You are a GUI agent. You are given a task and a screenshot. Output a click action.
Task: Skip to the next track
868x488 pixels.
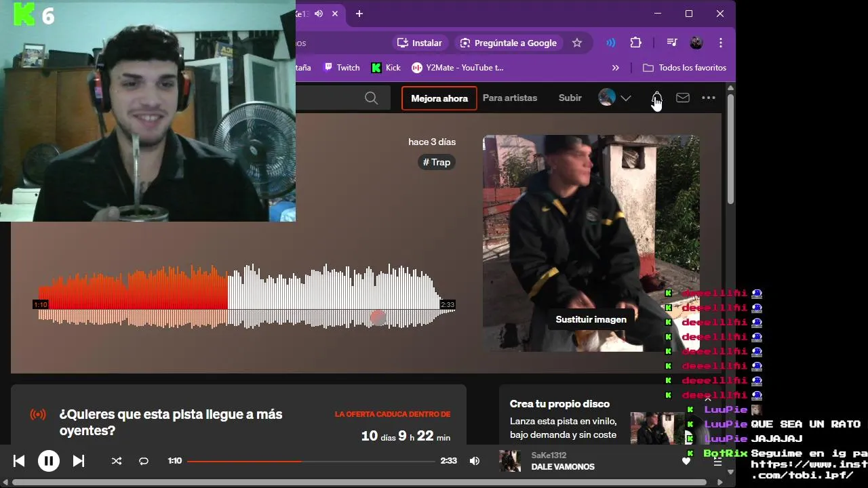[x=79, y=461]
